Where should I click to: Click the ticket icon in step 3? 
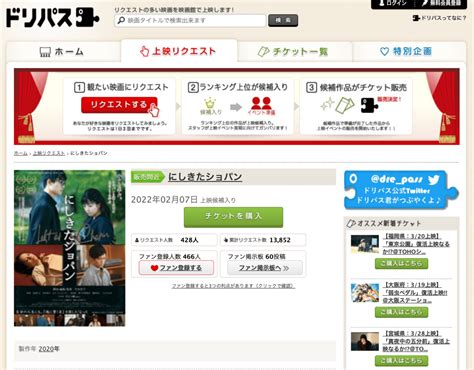click(x=344, y=105)
